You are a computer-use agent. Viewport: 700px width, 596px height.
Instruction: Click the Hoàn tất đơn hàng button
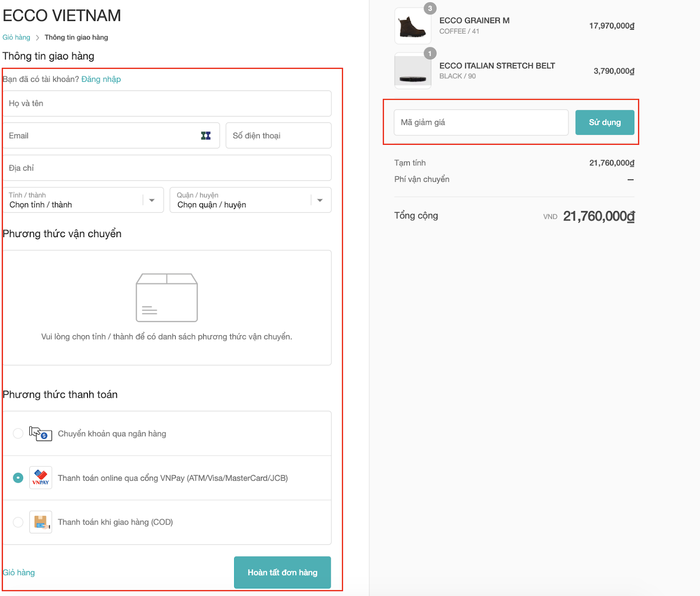click(x=283, y=572)
